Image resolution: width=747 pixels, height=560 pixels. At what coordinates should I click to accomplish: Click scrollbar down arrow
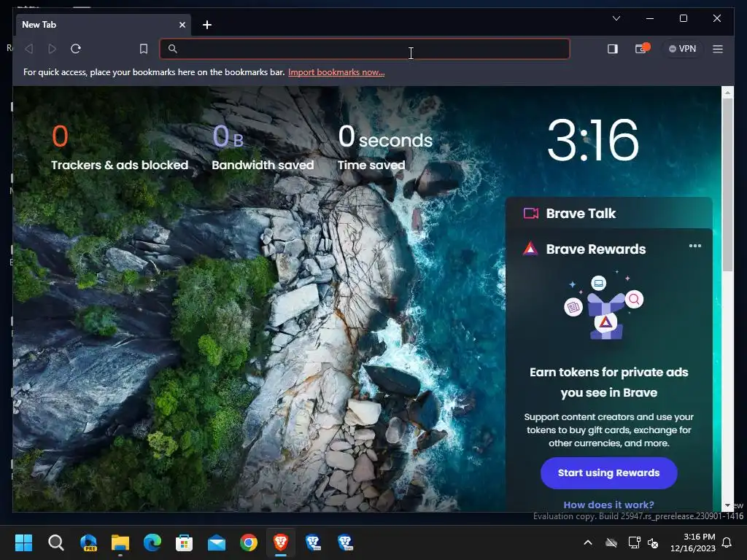click(x=727, y=505)
